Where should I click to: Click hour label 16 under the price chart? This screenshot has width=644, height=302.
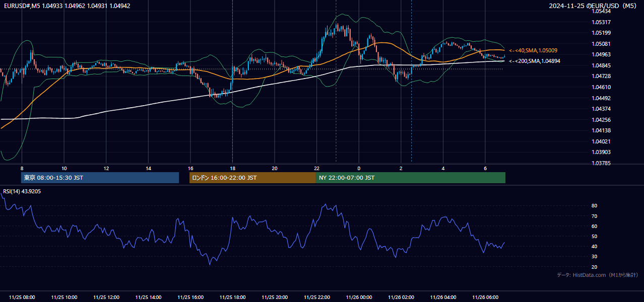point(190,168)
